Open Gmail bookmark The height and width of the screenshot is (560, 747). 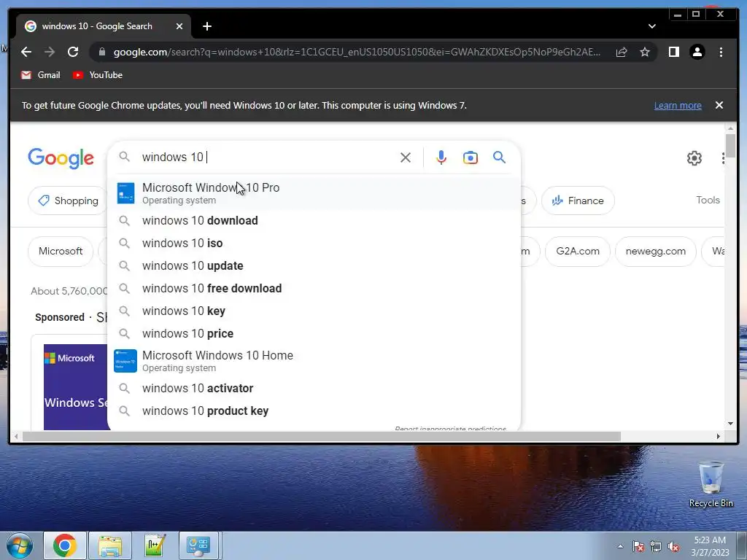click(x=41, y=75)
